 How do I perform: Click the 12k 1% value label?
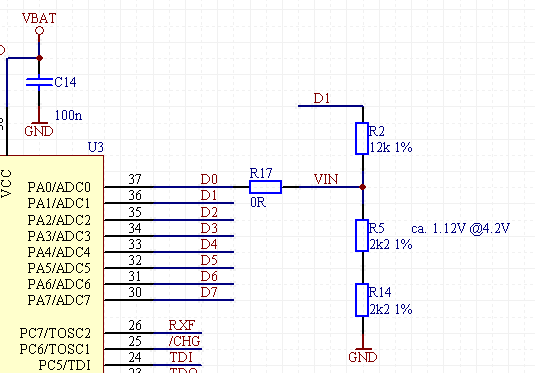coord(391,147)
